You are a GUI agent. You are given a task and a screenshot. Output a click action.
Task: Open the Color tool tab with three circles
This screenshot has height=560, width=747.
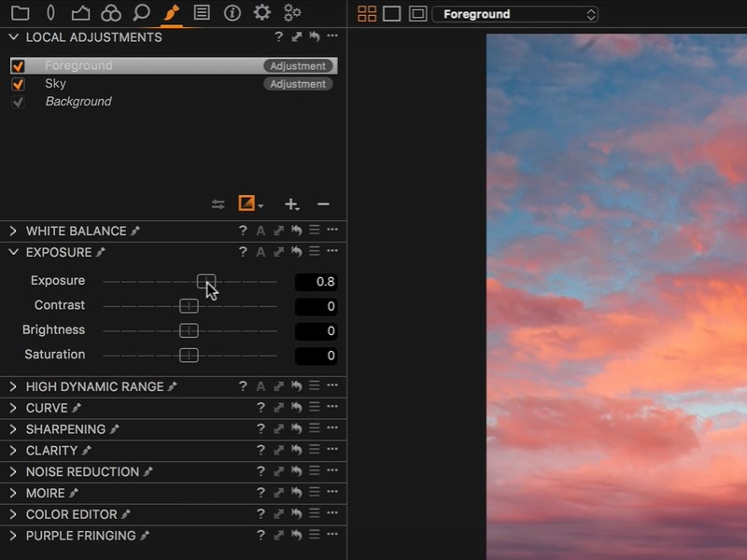[111, 13]
